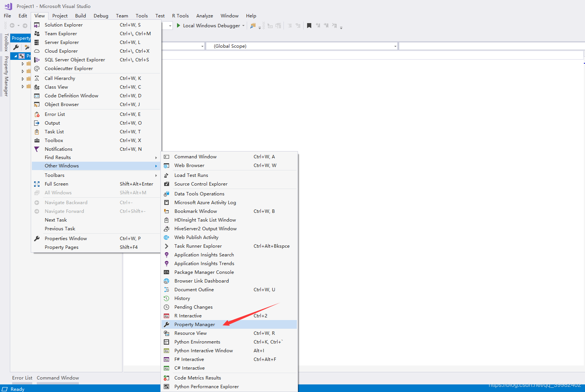Open the File menu
The height and width of the screenshot is (392, 585).
7,16
